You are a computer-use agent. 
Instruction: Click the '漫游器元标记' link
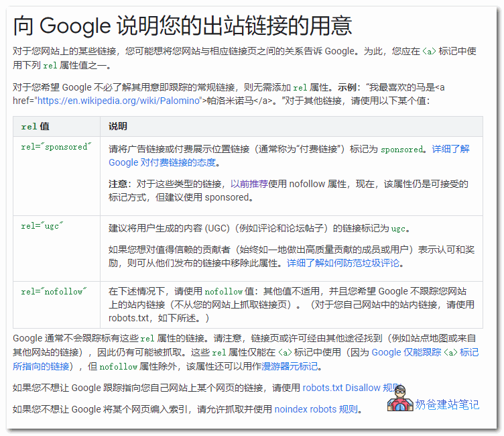click(x=290, y=366)
